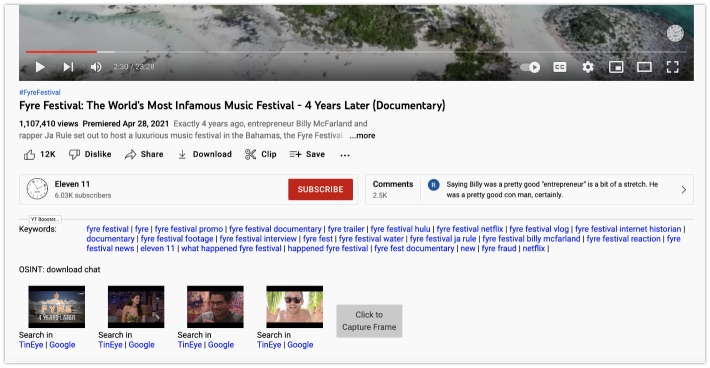Open "fyre festival internet historian" keyword
Viewport: 710px width, 368px height.
pyautogui.click(x=628, y=229)
